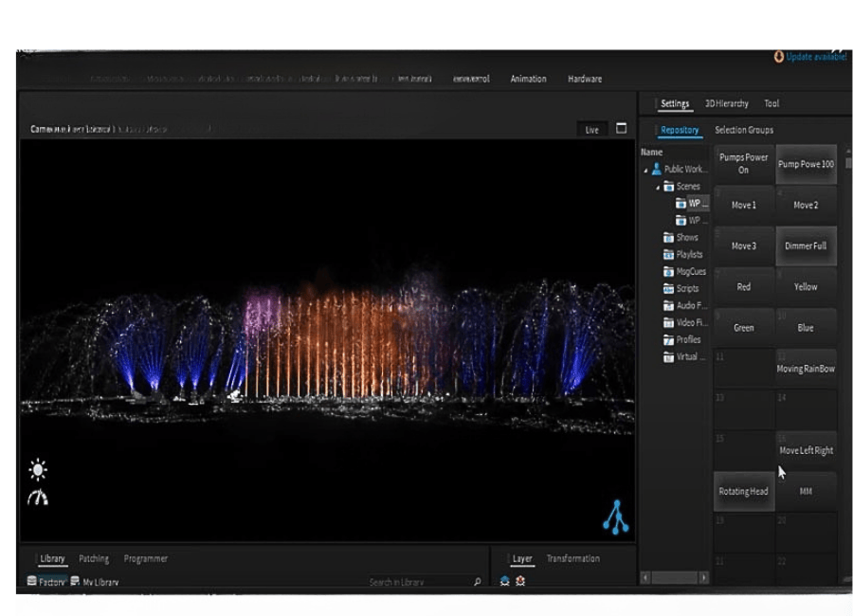Open the Hardware menu
853x616 pixels.
585,79
